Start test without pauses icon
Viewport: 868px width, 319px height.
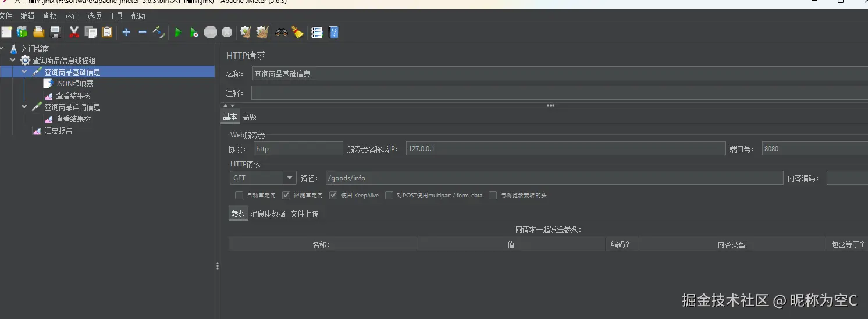(x=194, y=33)
